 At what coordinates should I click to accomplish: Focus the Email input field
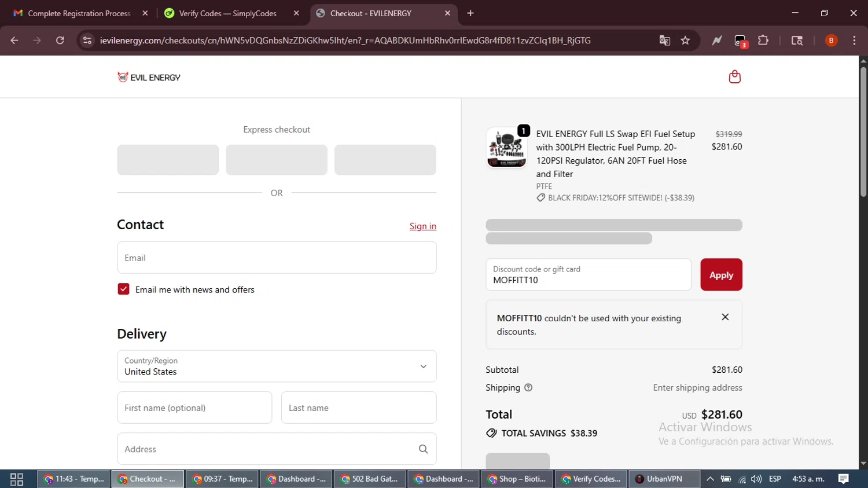[277, 258]
